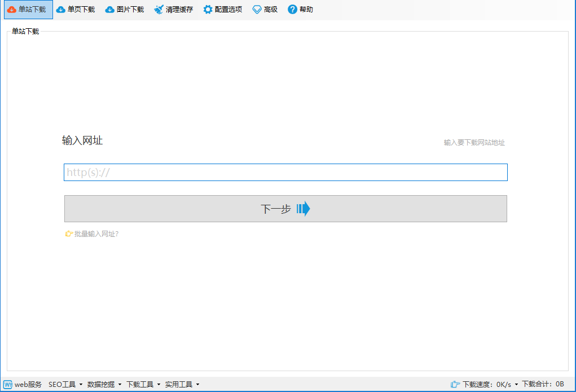576x392 pixels.
Task: Open the 下载速度 dropdown arrow
Action: click(516, 385)
